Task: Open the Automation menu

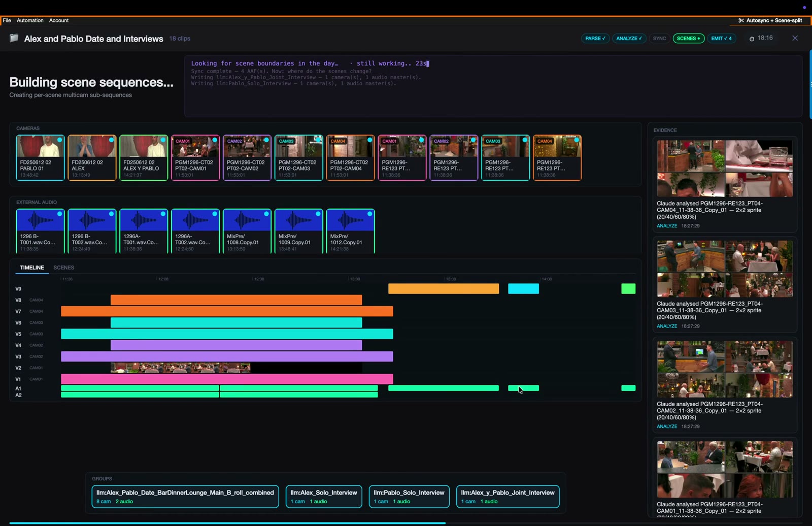Action: coord(30,20)
